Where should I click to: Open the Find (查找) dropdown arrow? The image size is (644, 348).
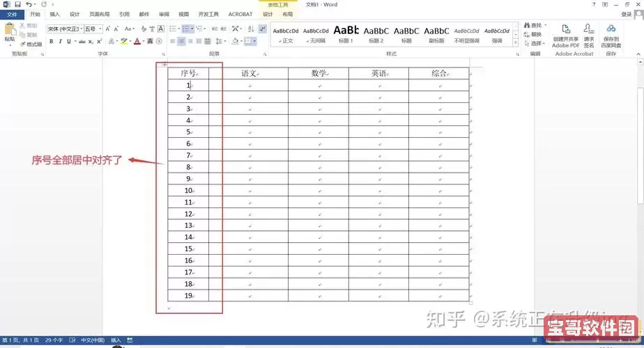545,26
